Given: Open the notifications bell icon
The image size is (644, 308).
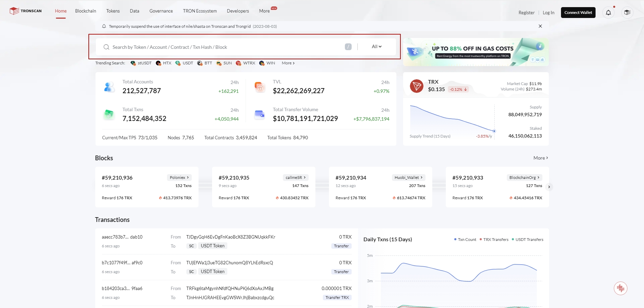Looking at the screenshot, I should 608,13.
